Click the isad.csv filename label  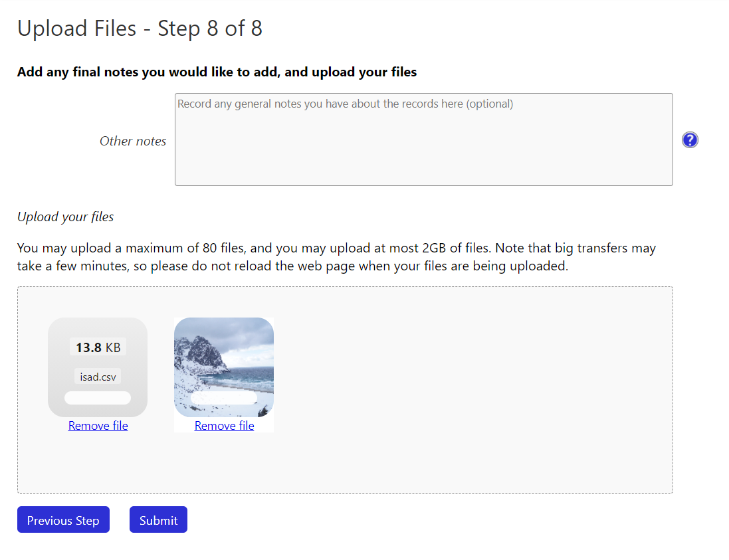(x=98, y=377)
